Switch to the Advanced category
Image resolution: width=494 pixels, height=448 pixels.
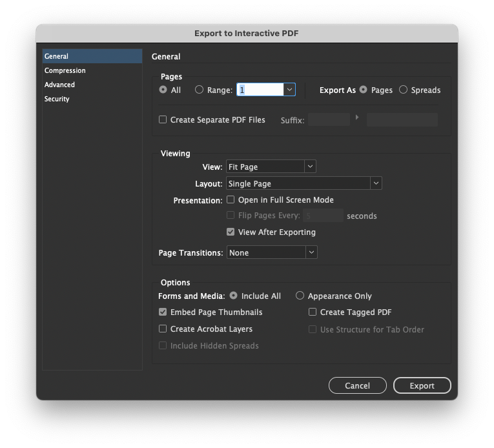click(92, 85)
